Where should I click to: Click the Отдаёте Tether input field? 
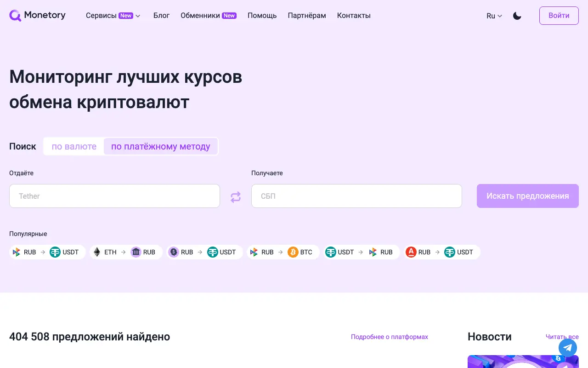tap(114, 196)
